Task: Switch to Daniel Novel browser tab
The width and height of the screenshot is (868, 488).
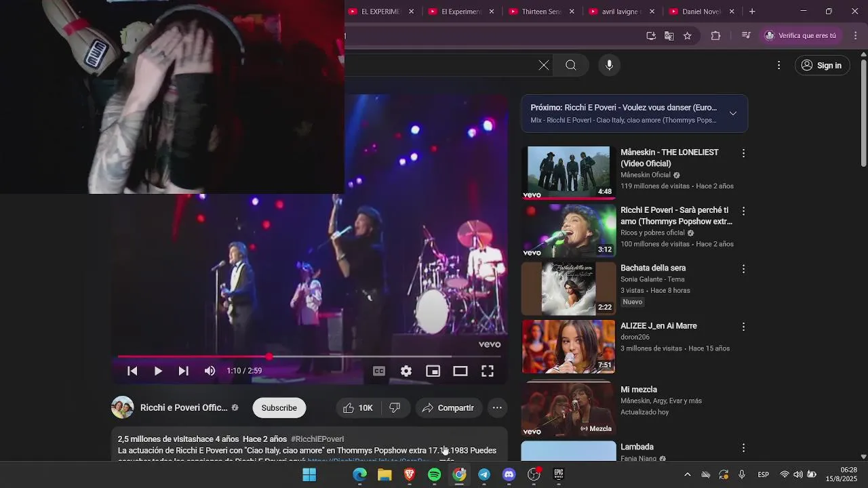Action: click(701, 12)
